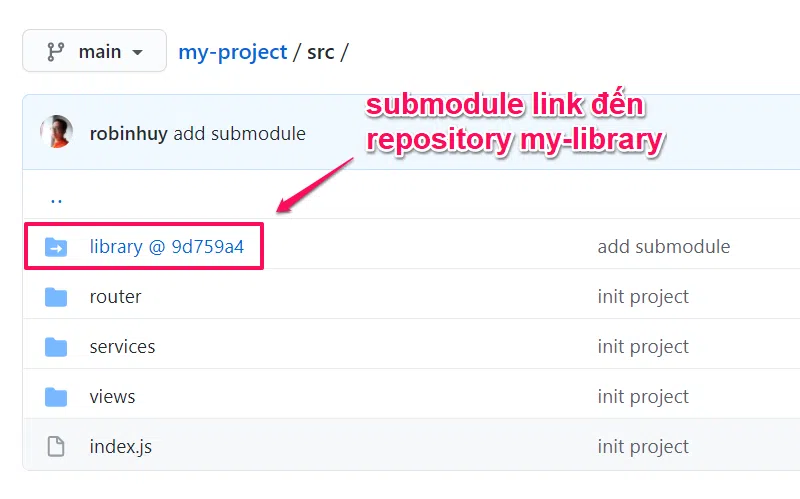800x499 pixels.
Task: Open the "add submodule" latest commit message
Action: [240, 133]
